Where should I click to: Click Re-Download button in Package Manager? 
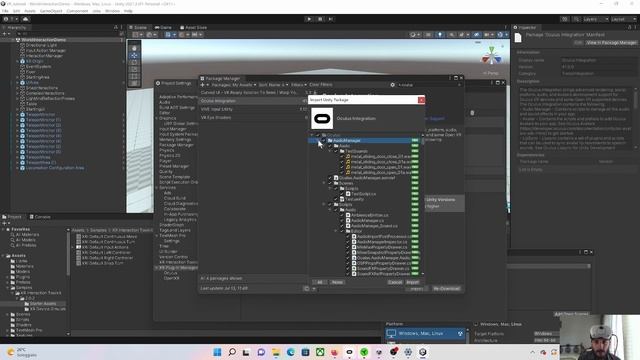(x=446, y=289)
